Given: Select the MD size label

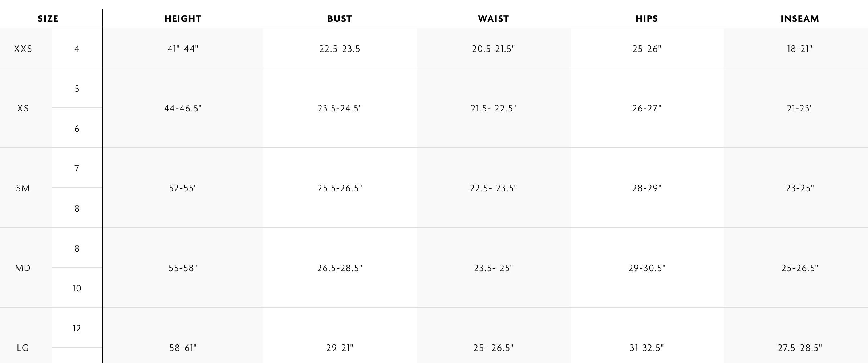Looking at the screenshot, I should pos(23,268).
